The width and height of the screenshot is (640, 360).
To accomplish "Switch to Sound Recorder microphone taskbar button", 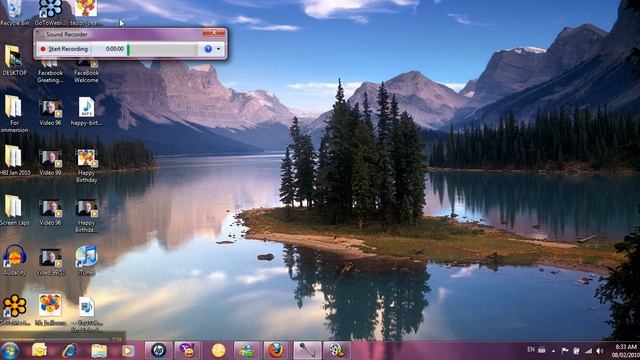I will tap(306, 350).
